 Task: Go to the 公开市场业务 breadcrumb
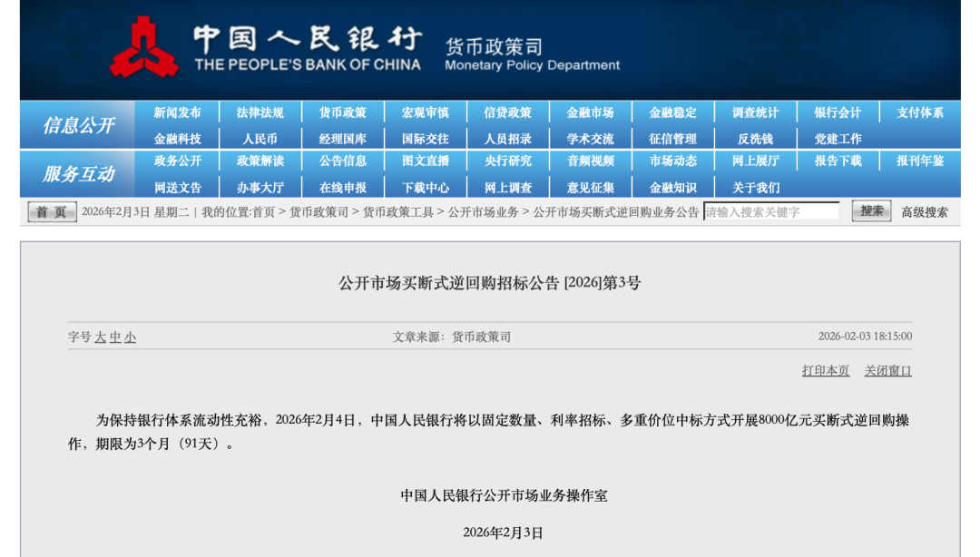point(483,212)
